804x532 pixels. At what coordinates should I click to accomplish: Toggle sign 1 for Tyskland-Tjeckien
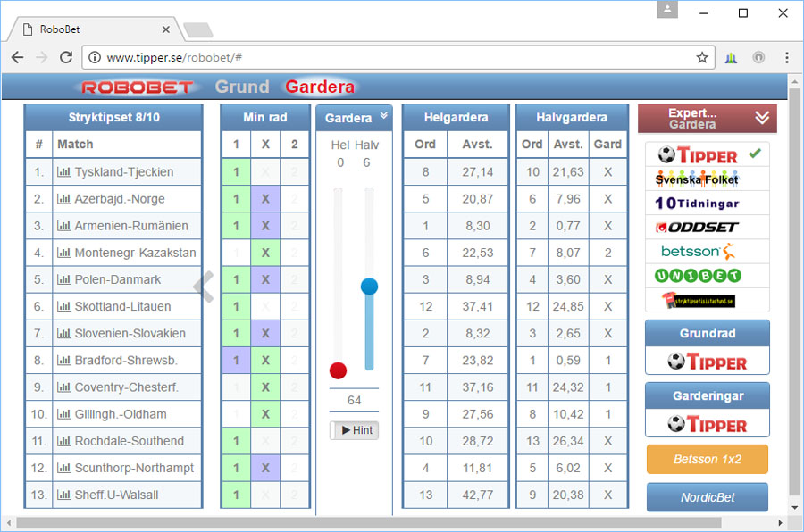tap(236, 171)
